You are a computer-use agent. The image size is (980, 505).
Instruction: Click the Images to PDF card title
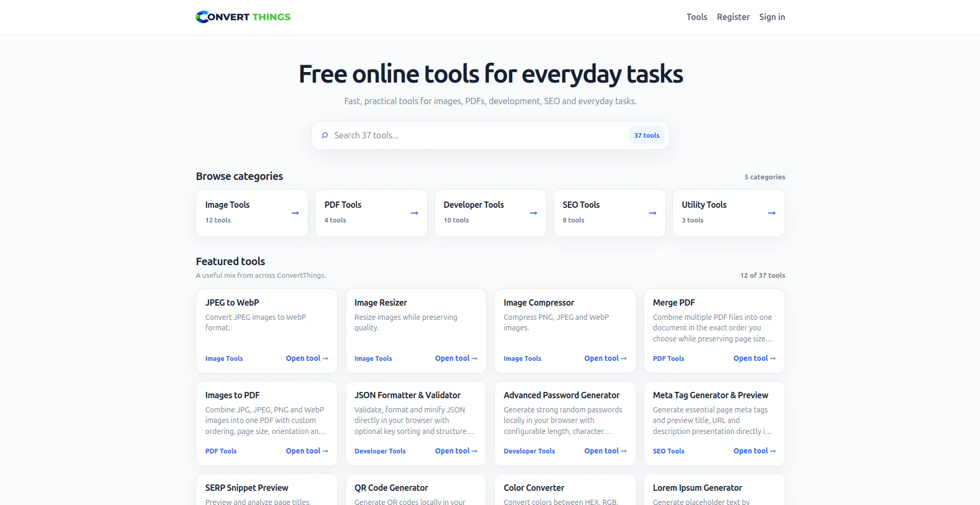coord(233,395)
